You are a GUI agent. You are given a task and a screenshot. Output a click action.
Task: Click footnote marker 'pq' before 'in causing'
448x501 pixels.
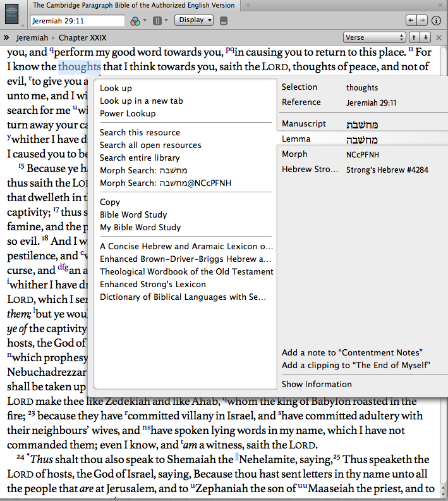click(230, 49)
